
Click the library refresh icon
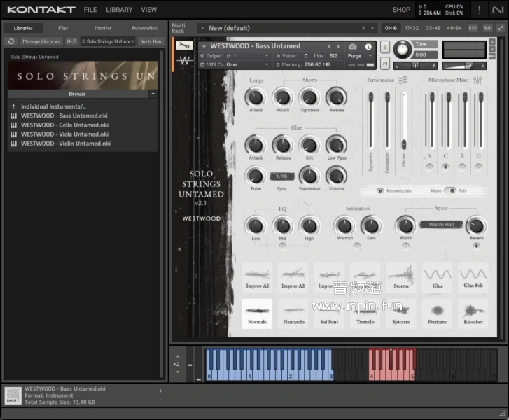pyautogui.click(x=11, y=41)
